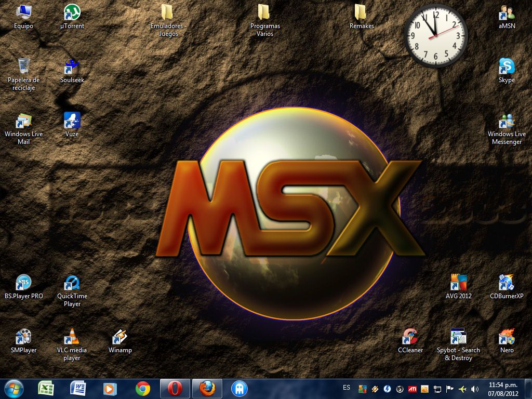Screen dimensions: 532x399
Task: Click the yellow airplane tray icon
Action: point(462,389)
